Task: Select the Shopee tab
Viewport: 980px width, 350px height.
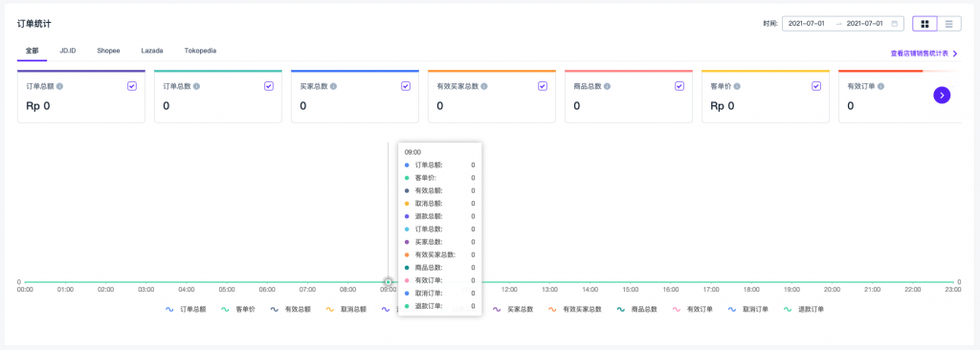Action: click(108, 51)
